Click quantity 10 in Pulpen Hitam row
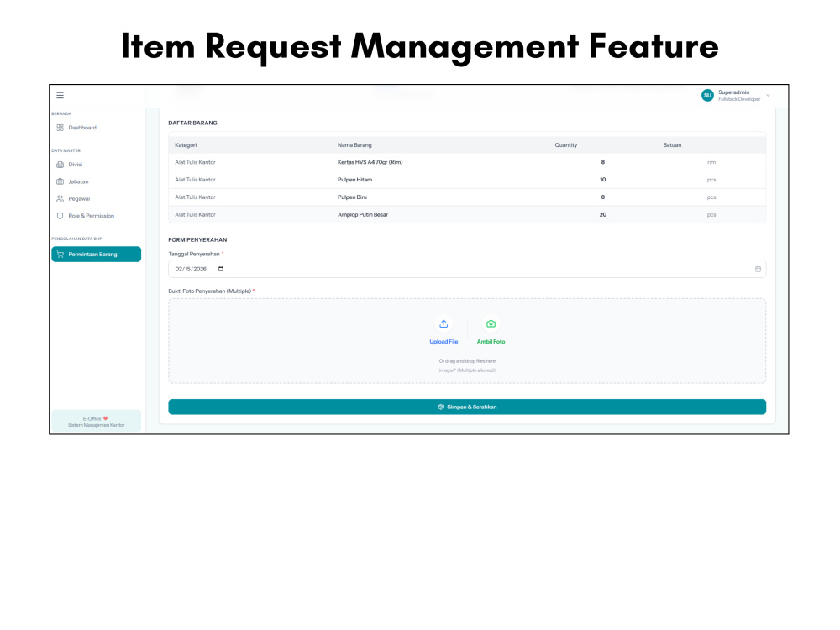 (602, 180)
